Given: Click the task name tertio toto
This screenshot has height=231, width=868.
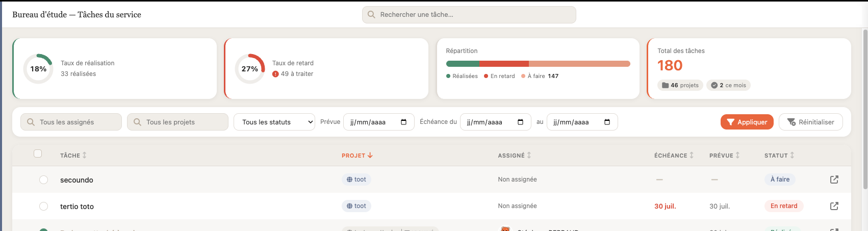Looking at the screenshot, I should point(77,207).
